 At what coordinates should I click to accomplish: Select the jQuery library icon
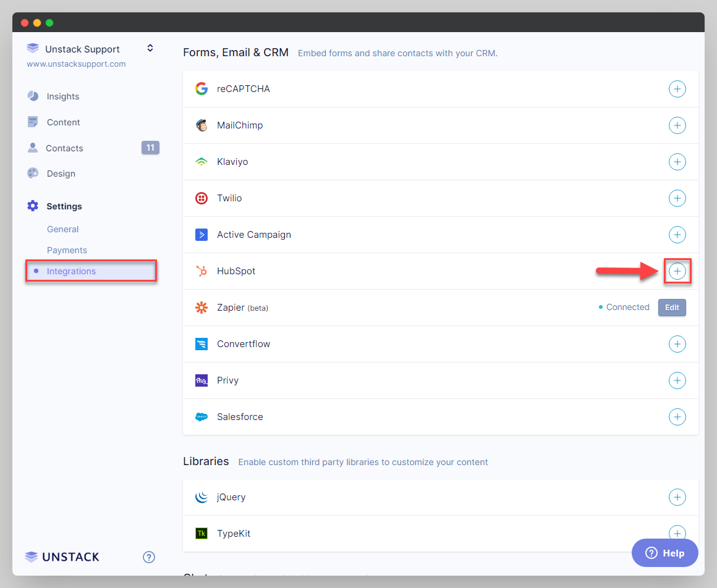coord(201,497)
